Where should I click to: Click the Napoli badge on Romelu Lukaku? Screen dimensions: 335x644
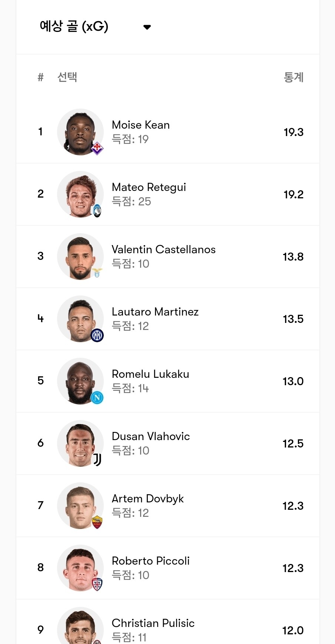click(97, 398)
